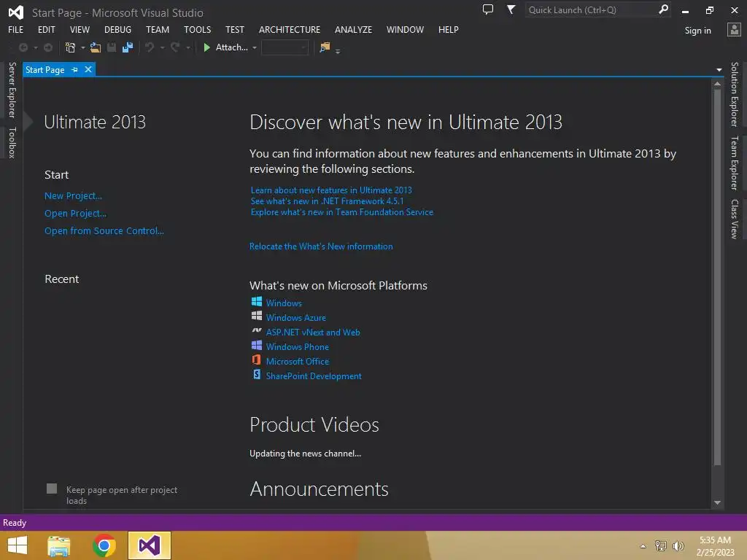747x560 pixels.
Task: Expand the Undo history dropdown arrow
Action: point(162,47)
